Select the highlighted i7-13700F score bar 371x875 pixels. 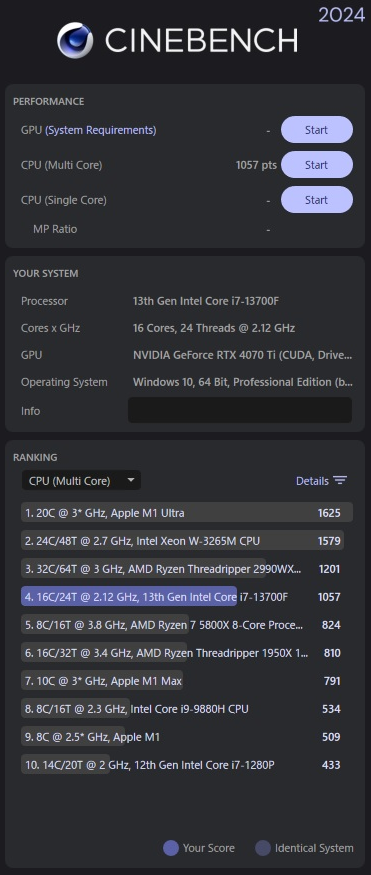[129, 597]
